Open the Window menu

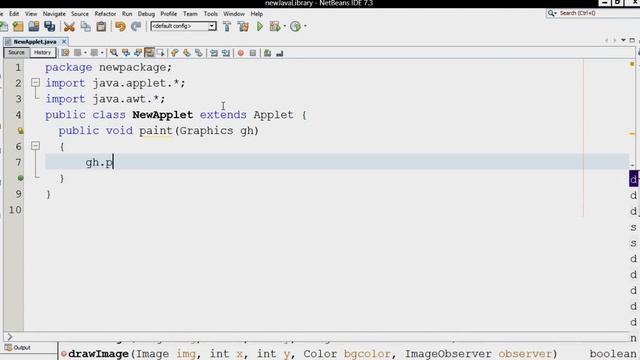pyautogui.click(x=234, y=14)
